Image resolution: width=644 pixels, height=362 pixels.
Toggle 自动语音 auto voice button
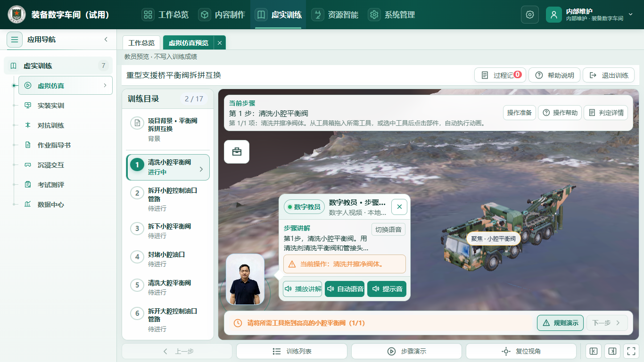[345, 289]
